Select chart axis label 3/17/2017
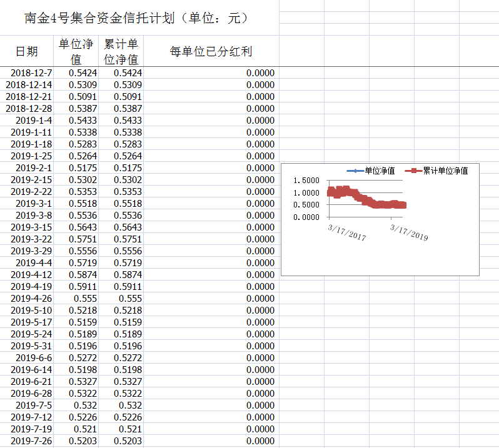The width and height of the screenshot is (499, 448). tap(347, 232)
